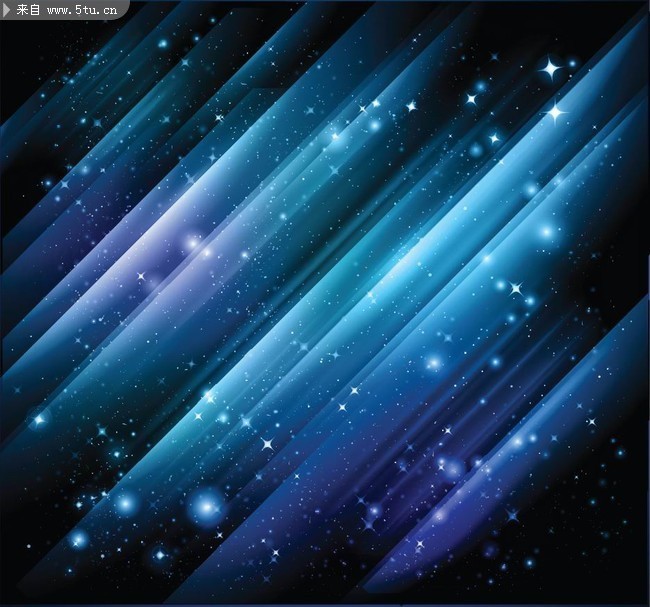Image resolution: width=650 pixels, height=607 pixels.
Task: Click the small glowing orb nearest the bottom-left corner
Action: (x=79, y=540)
